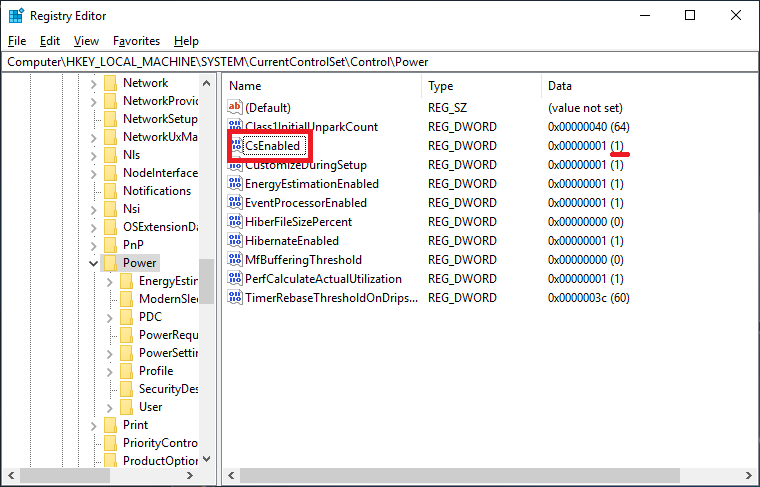This screenshot has height=487, width=760.
Task: Expand the NetworkProvider key
Action: click(x=94, y=101)
